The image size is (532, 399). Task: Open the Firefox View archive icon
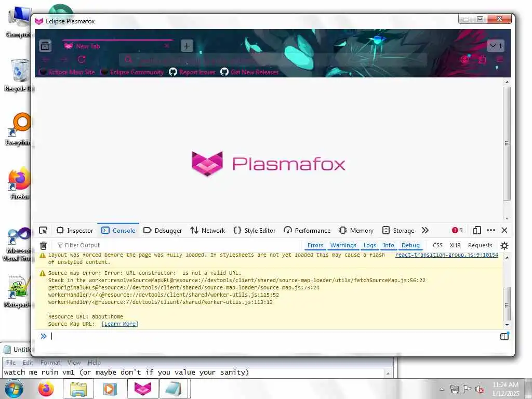click(45, 46)
